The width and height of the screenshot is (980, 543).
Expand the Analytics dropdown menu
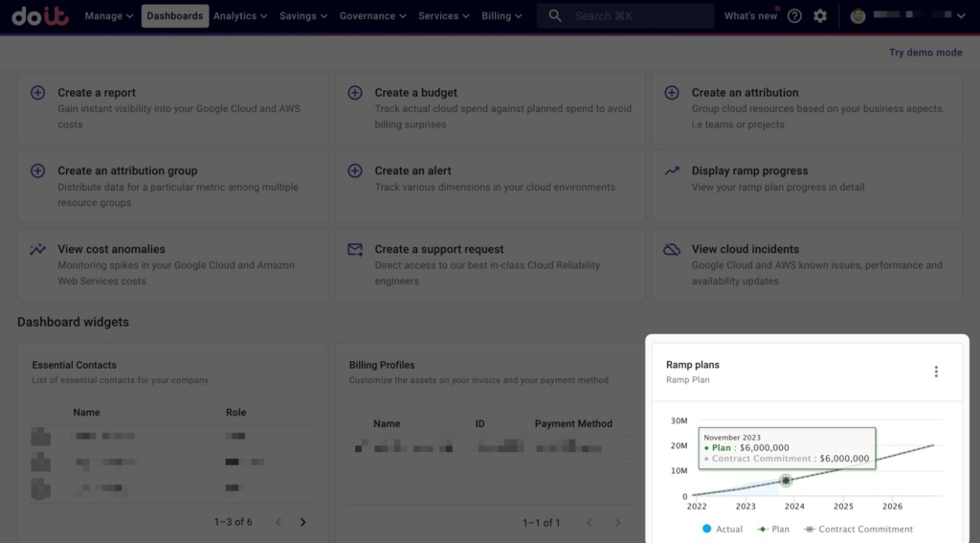(x=241, y=16)
